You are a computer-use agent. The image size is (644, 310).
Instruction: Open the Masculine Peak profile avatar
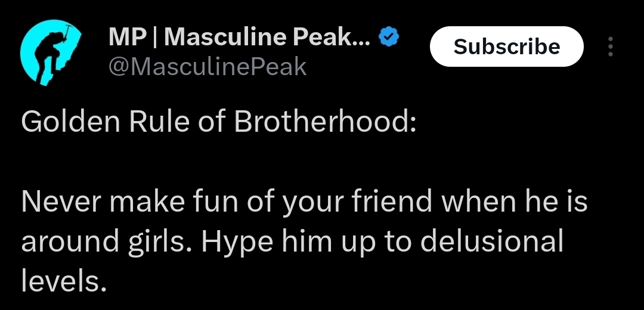click(x=51, y=52)
